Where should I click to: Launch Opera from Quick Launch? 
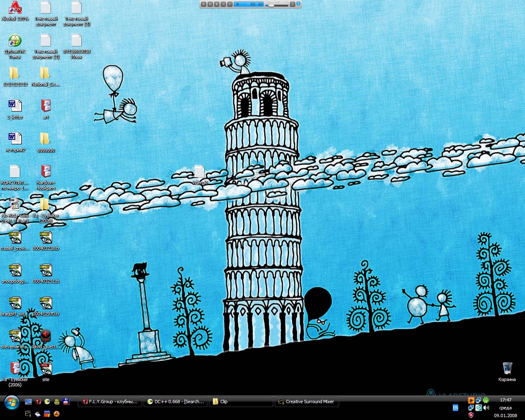click(x=39, y=402)
